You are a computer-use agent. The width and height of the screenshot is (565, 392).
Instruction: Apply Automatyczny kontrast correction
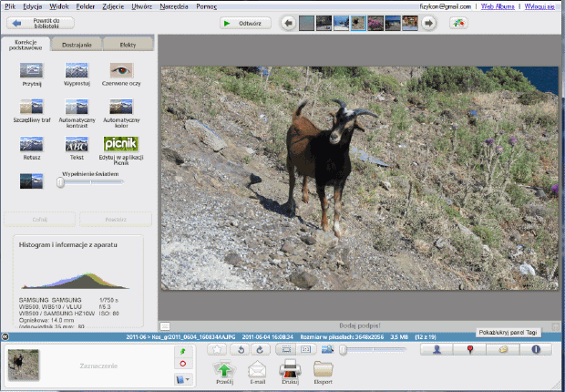[77, 109]
